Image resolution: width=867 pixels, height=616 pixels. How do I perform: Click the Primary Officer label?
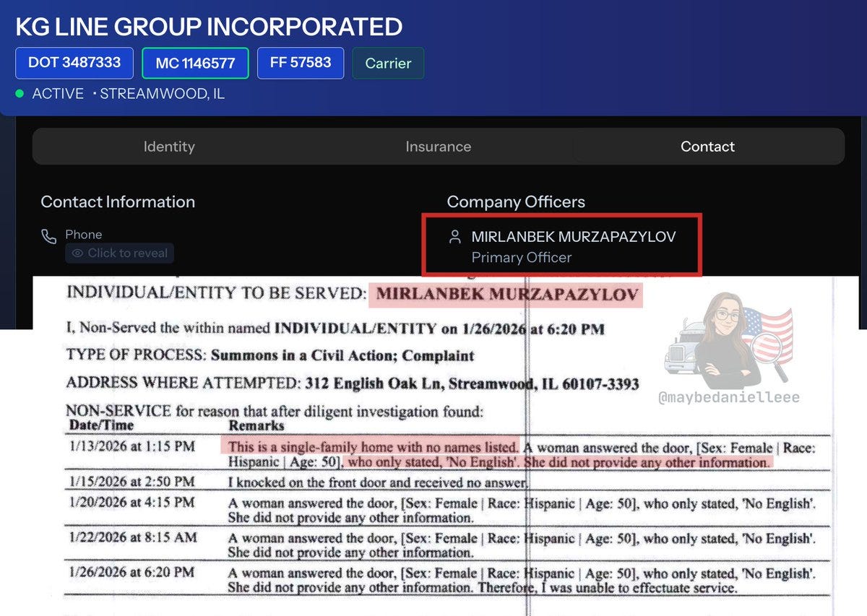pos(522,258)
